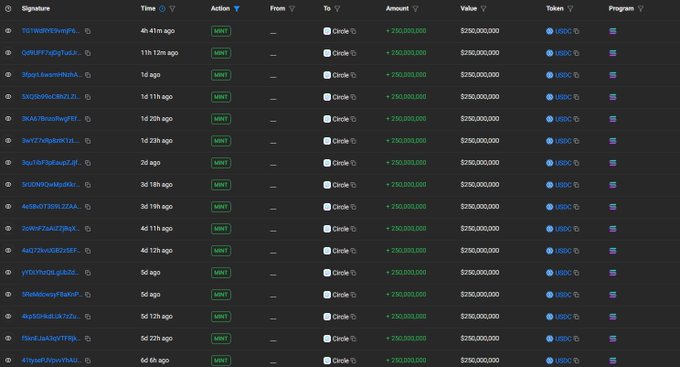This screenshot has height=367, width=680.
Task: Open the USDC token link in the 1d 23h ago row
Action: (563, 141)
